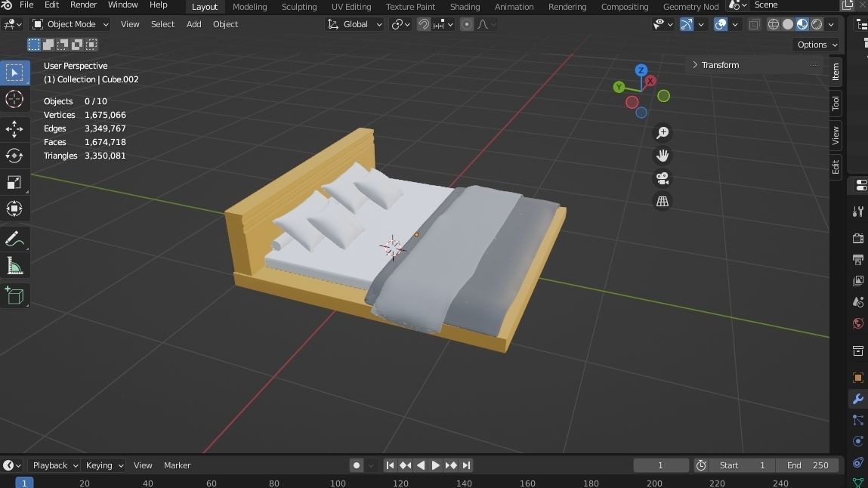Open the Output properties tab icon

coord(858,260)
